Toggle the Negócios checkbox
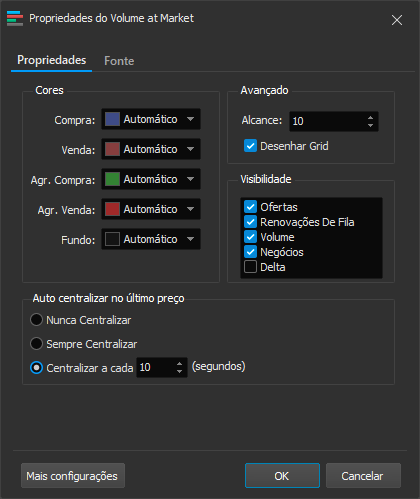Image resolution: width=420 pixels, height=499 pixels. (x=250, y=252)
